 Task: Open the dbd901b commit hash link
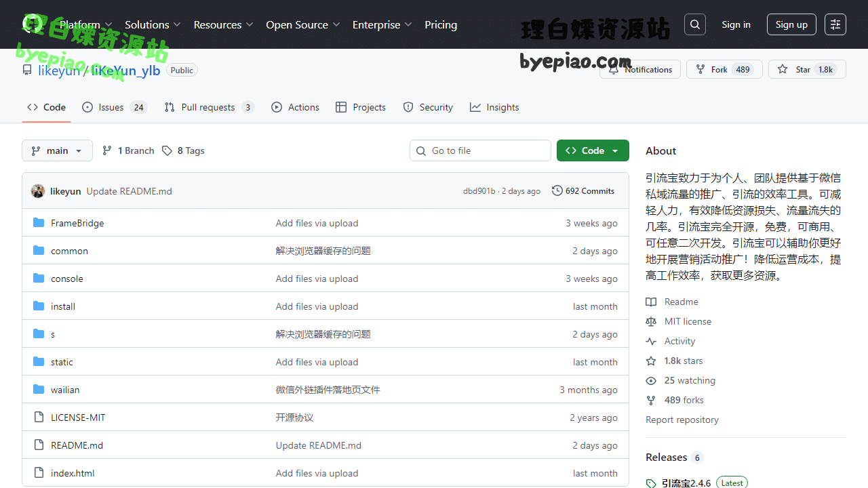479,191
